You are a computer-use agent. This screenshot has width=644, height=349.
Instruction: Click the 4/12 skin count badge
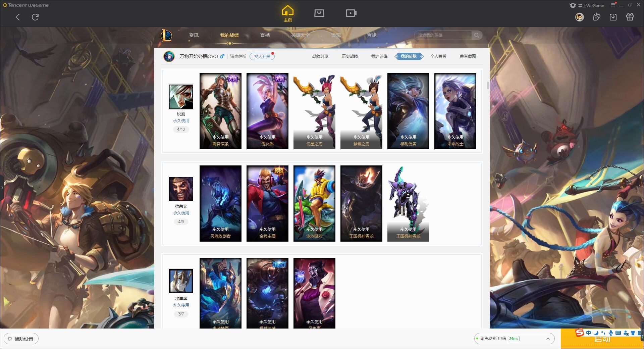[181, 130]
